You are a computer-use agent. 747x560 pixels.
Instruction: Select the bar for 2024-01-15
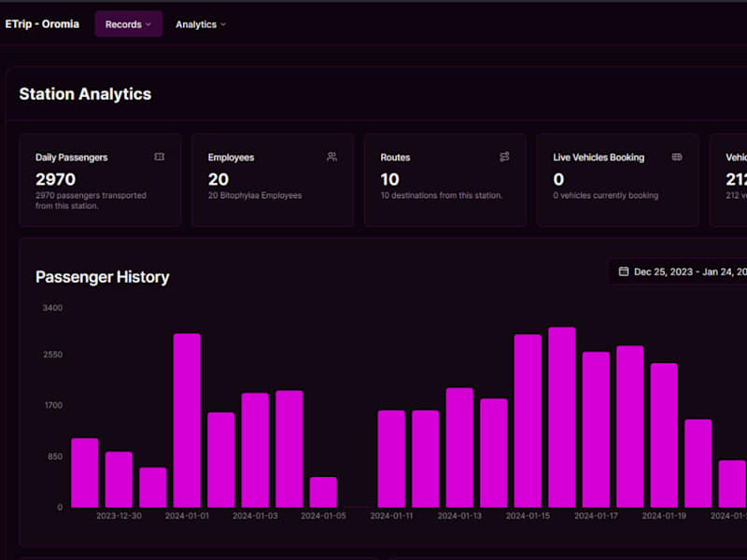tap(528, 421)
